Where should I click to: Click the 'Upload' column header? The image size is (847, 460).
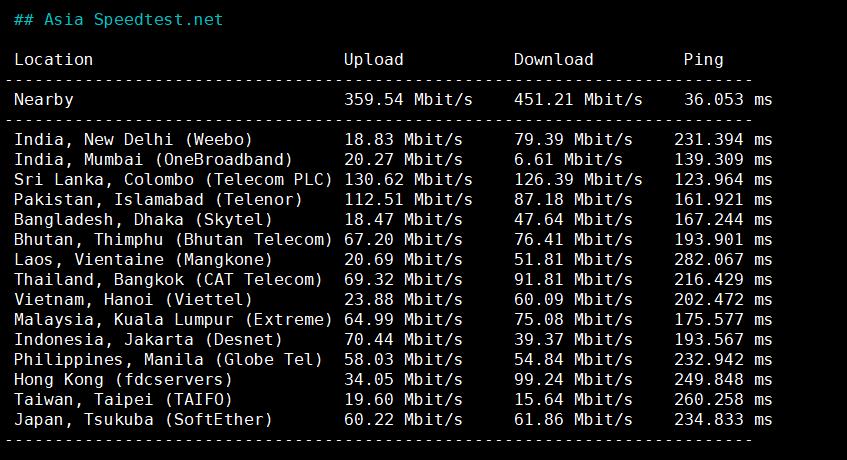(373, 59)
